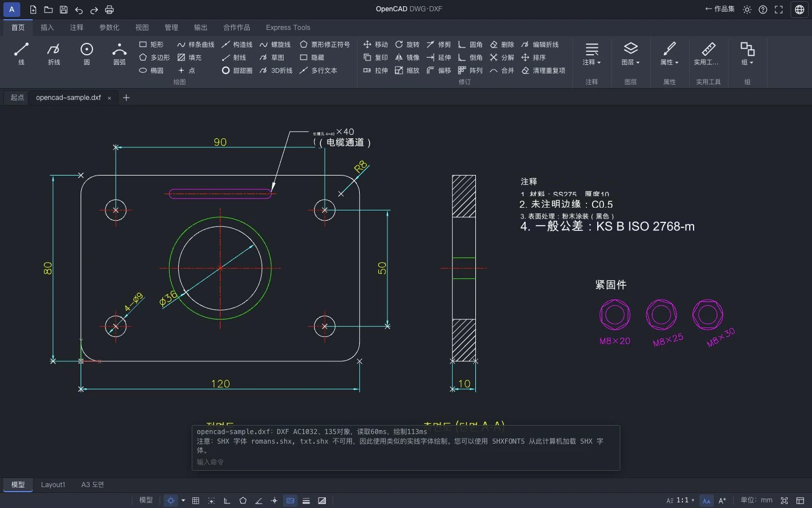The width and height of the screenshot is (812, 508).
Task: Choose the 圆 (Circle) tool
Action: tap(87, 54)
